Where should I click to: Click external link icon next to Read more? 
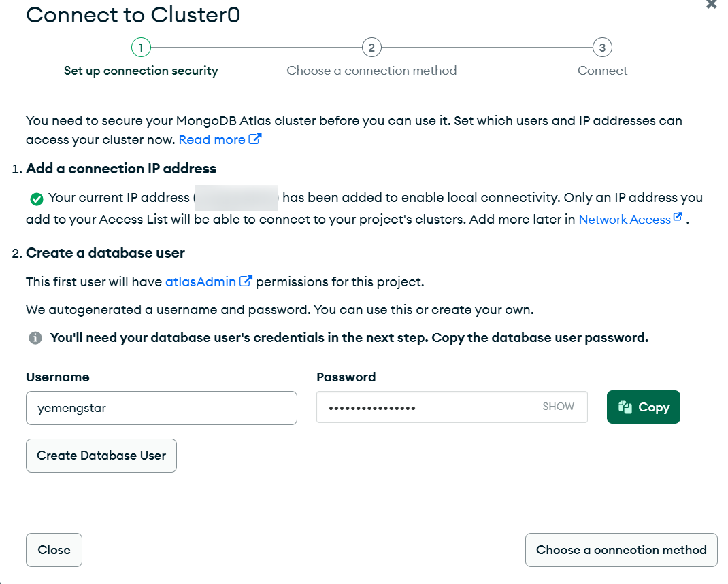255,139
